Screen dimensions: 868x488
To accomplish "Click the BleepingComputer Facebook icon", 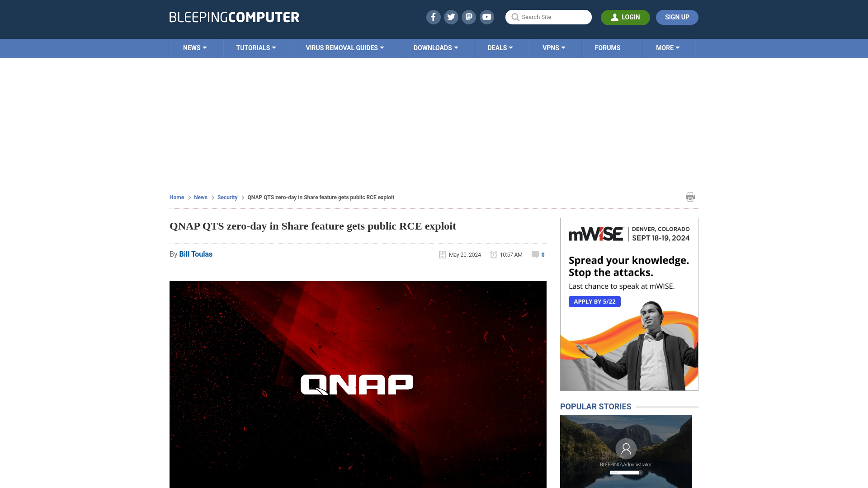I will click(433, 17).
